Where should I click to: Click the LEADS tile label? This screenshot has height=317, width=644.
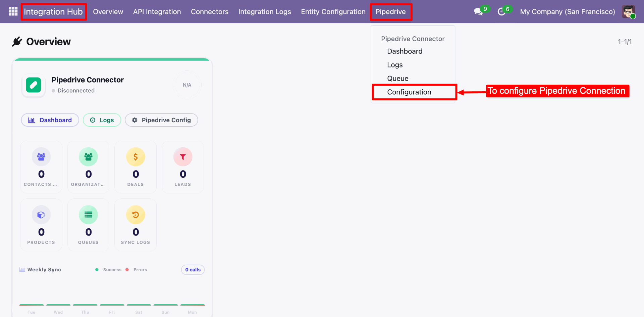click(183, 184)
